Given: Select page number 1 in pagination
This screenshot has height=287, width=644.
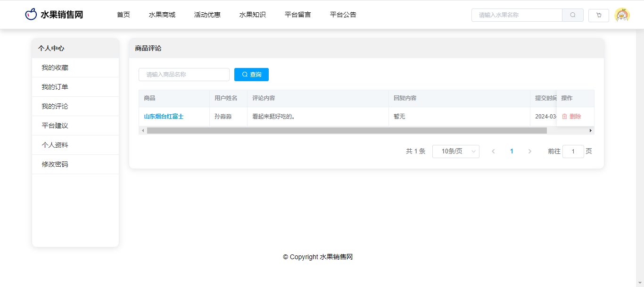Looking at the screenshot, I should [512, 152].
